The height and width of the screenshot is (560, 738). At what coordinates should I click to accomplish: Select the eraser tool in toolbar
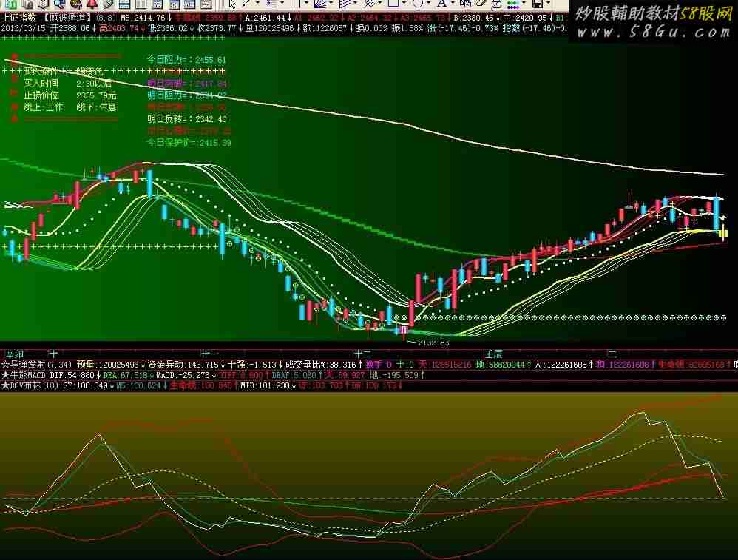pos(480,3)
